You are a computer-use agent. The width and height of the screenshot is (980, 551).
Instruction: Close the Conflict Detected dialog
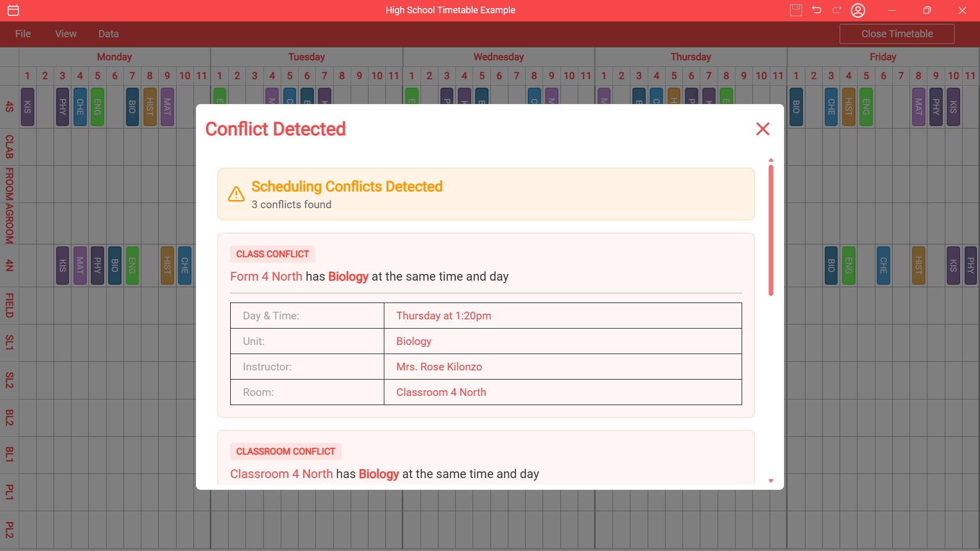coord(763,129)
